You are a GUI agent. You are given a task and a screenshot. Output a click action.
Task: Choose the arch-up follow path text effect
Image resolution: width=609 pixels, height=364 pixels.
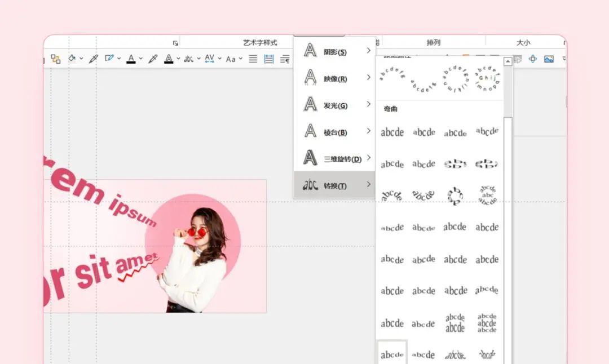point(392,73)
